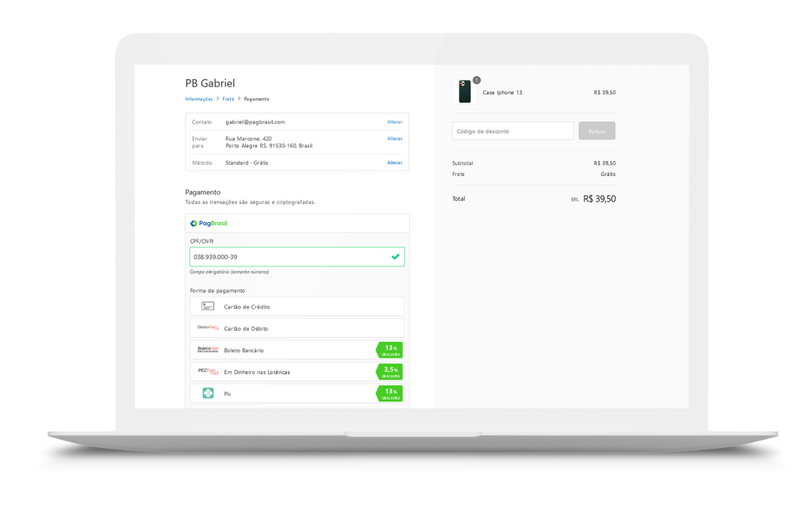Screen dimensions: 812x506
Task: Pick Pix as payment method
Action: pyautogui.click(x=297, y=393)
